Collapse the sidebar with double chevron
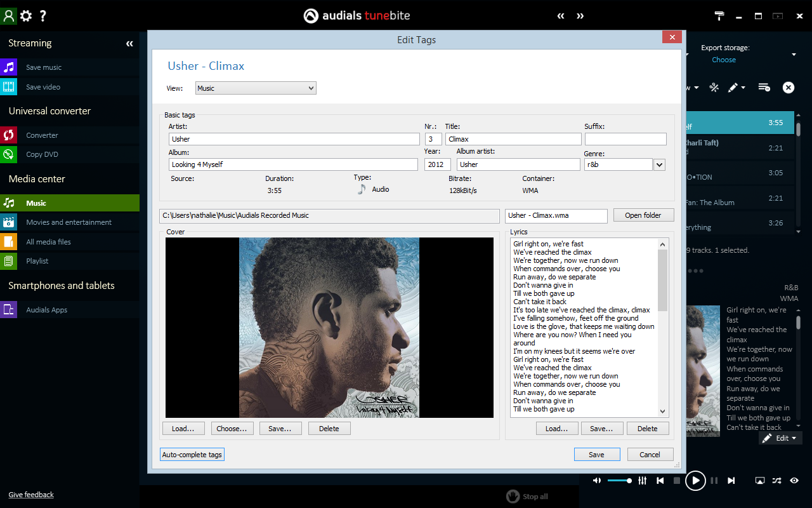Screen dimensions: 812x508 (x=129, y=44)
